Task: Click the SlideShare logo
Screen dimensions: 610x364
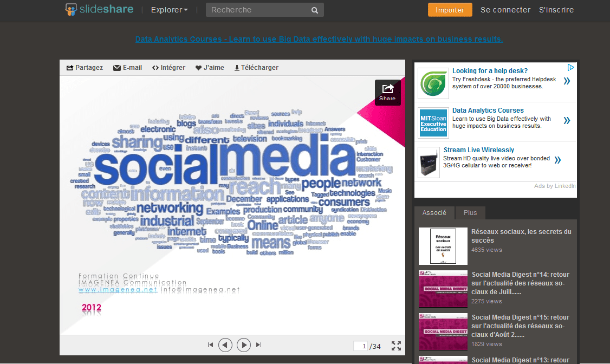Action: pyautogui.click(x=99, y=9)
